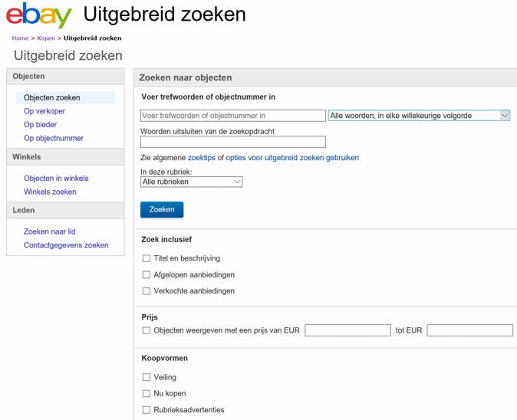
Task: Open Winkels zoeken link
Action: (50, 192)
